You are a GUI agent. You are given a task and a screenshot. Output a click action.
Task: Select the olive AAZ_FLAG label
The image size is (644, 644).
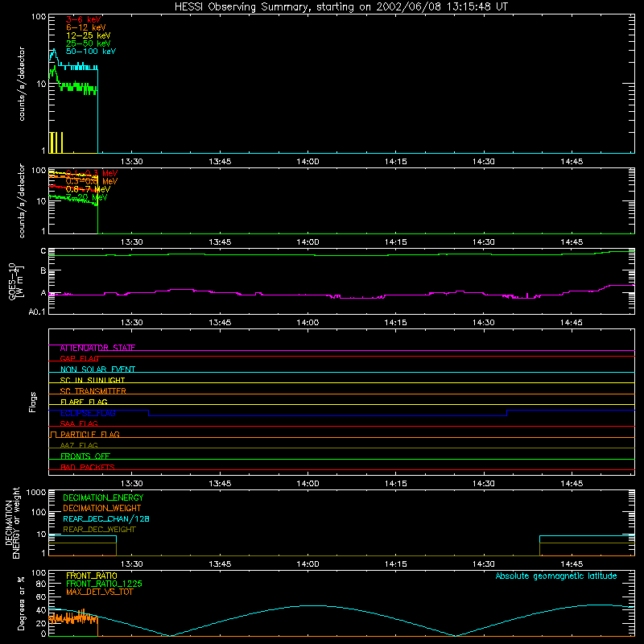pos(79,445)
